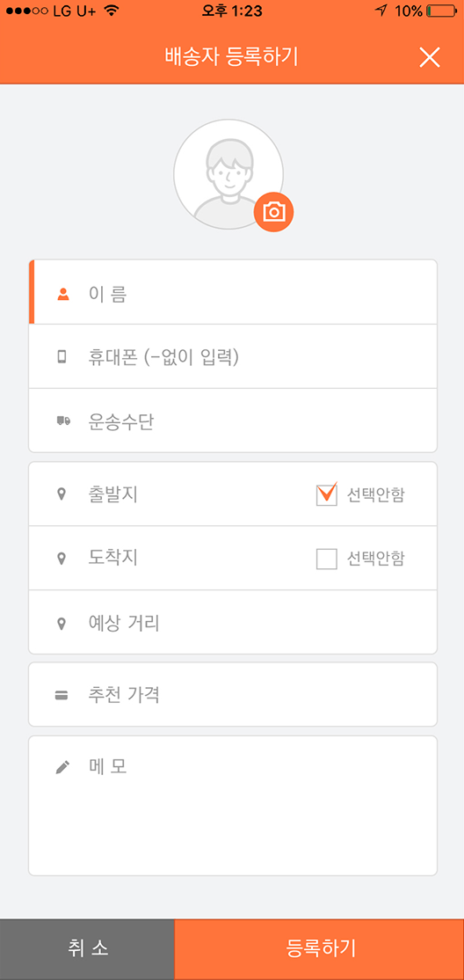Click the pin icon beside 예상 거리
This screenshot has height=980, width=464.
[x=62, y=624]
